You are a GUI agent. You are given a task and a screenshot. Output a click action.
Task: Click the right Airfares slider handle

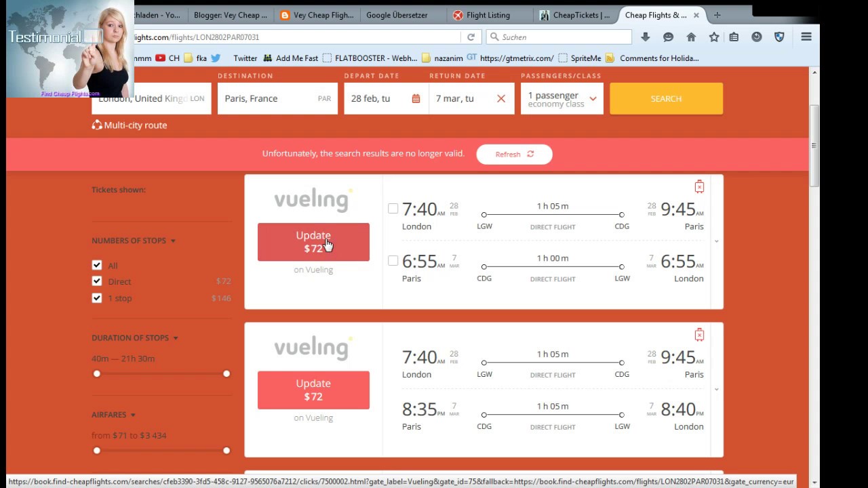coord(226,451)
